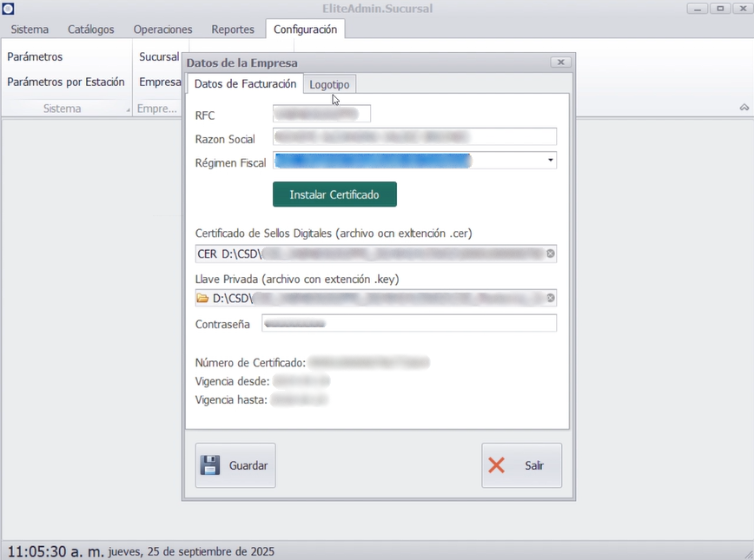Open Parámetros por Estación
Viewport: 754px width, 560px height.
coord(66,82)
